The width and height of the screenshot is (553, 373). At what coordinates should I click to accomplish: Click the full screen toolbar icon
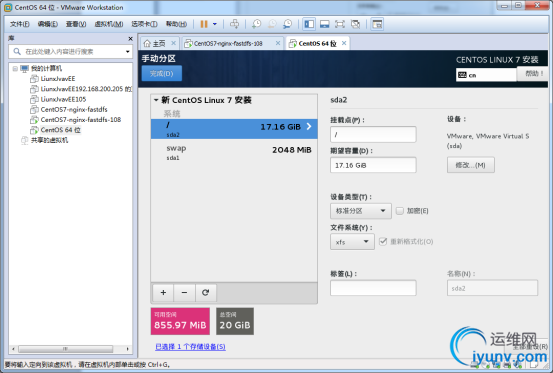[x=340, y=24]
